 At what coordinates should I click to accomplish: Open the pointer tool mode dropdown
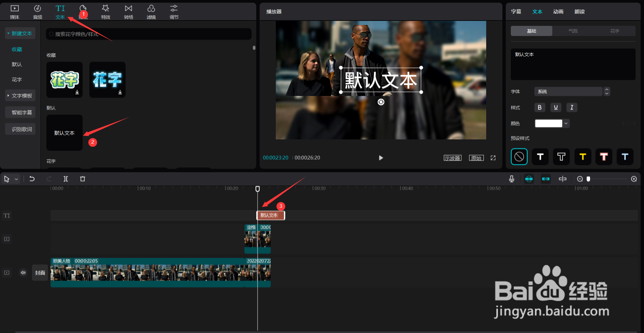coord(16,179)
